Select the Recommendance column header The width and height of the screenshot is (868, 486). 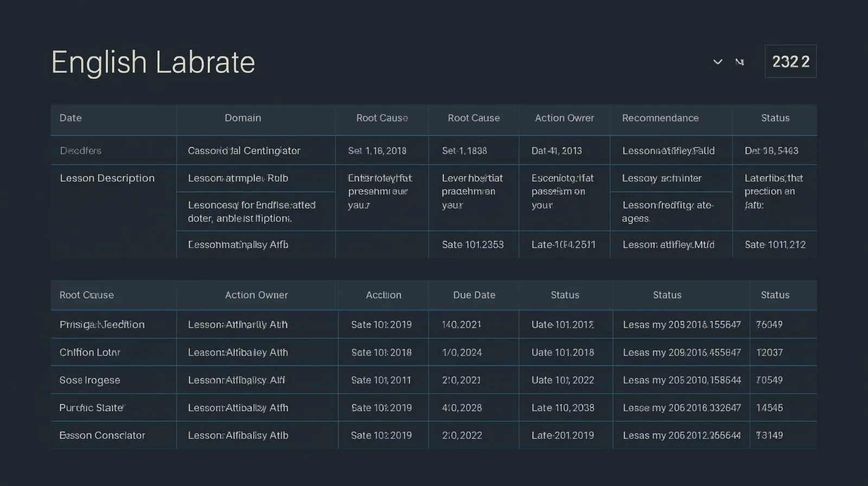pyautogui.click(x=660, y=118)
